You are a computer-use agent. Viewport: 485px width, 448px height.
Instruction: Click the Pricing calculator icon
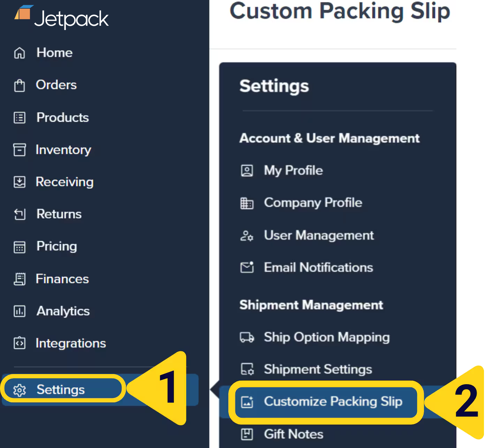pyautogui.click(x=19, y=247)
